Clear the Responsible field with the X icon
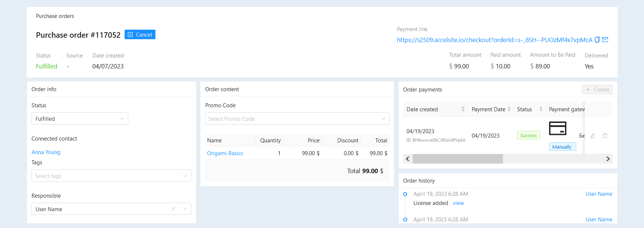 tap(173, 209)
